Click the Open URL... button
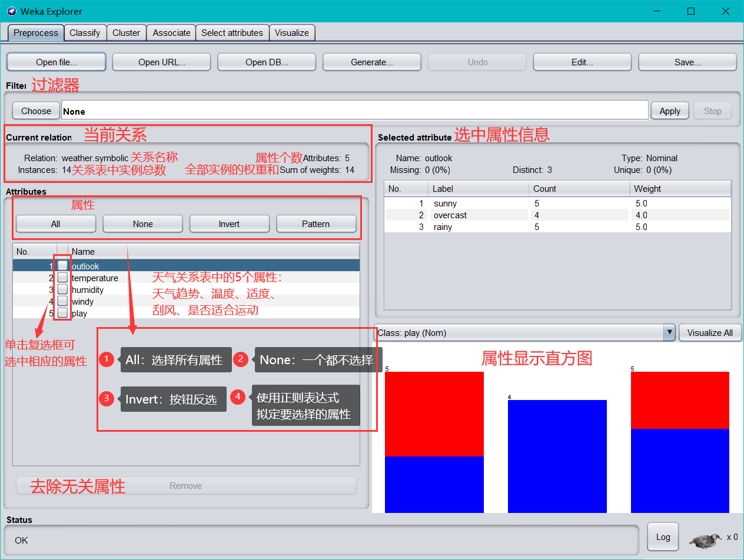 pos(162,62)
